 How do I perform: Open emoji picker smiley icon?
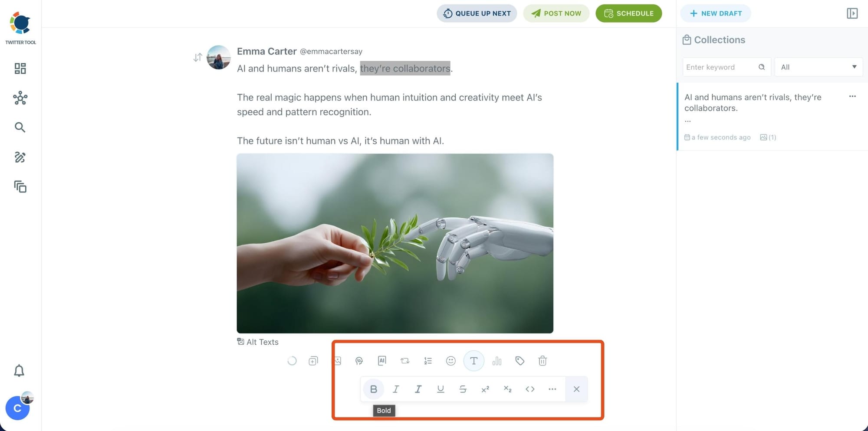click(451, 361)
